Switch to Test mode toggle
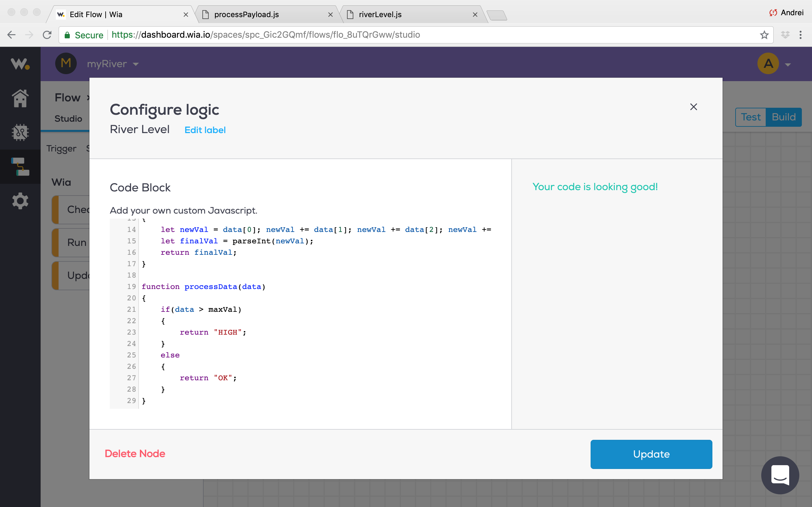 pos(750,117)
